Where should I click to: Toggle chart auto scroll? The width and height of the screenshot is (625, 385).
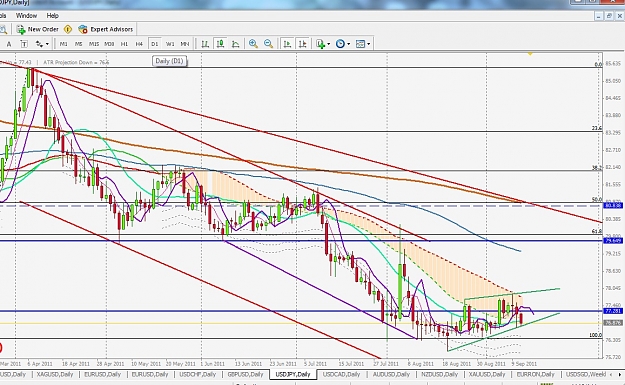pyautogui.click(x=287, y=44)
